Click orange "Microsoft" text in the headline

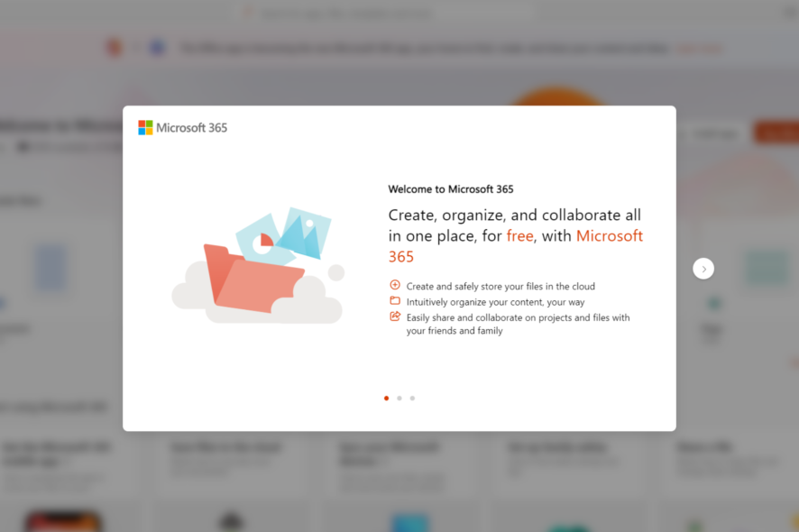pos(610,236)
